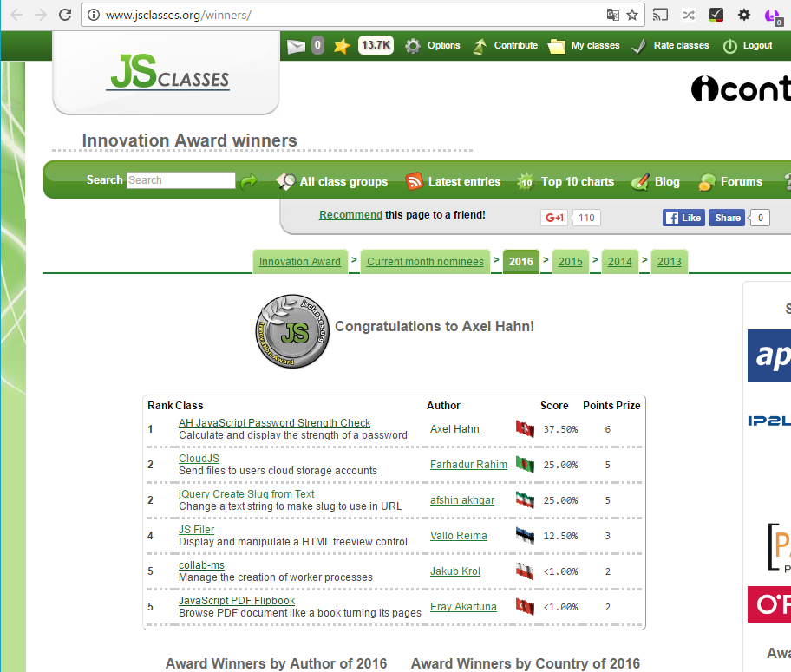This screenshot has height=672, width=791.
Task: Click the 12.50% score value
Action: [560, 536]
